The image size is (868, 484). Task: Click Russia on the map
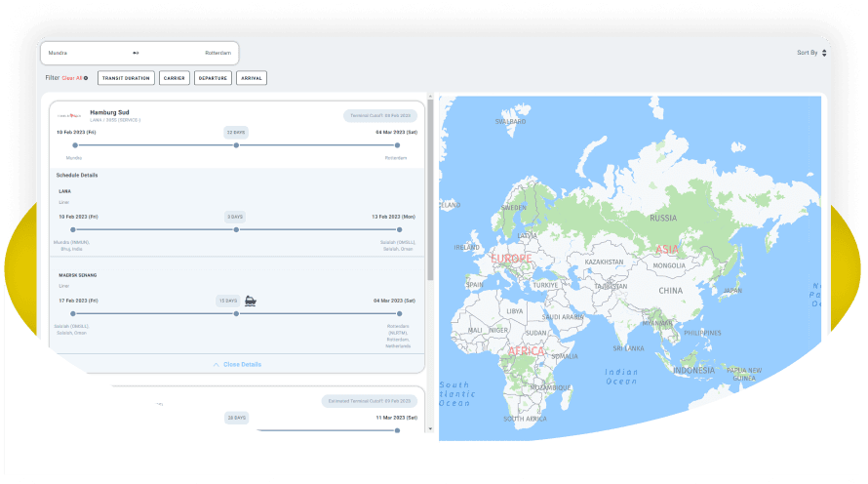(x=663, y=218)
